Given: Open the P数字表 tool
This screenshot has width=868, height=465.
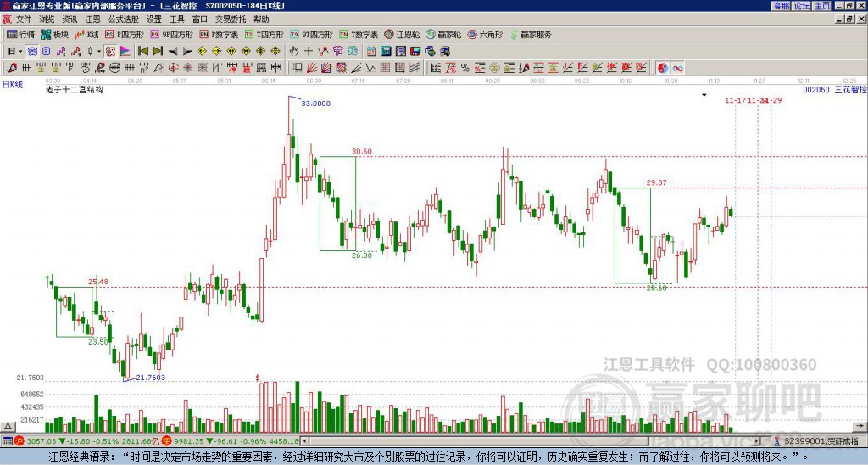Looking at the screenshot, I should coord(220,34).
